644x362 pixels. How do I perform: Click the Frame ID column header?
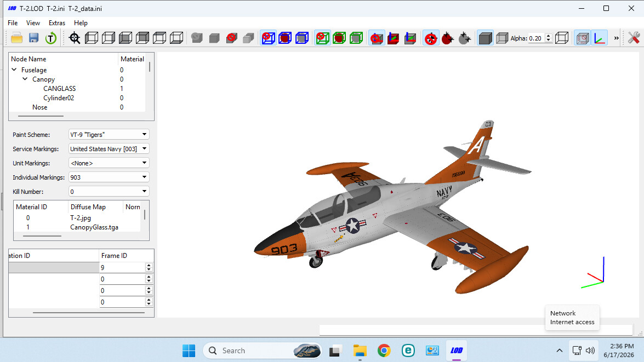pos(127,255)
